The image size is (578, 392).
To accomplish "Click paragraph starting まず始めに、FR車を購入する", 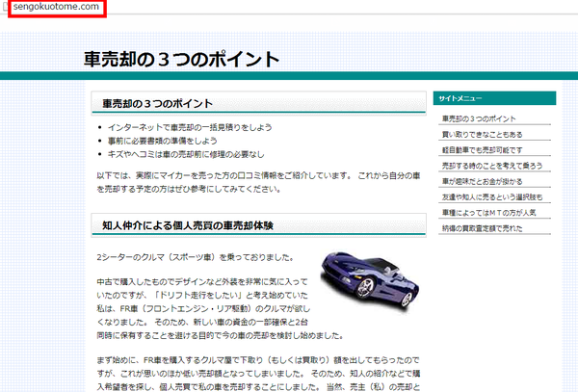I will click(258, 374).
